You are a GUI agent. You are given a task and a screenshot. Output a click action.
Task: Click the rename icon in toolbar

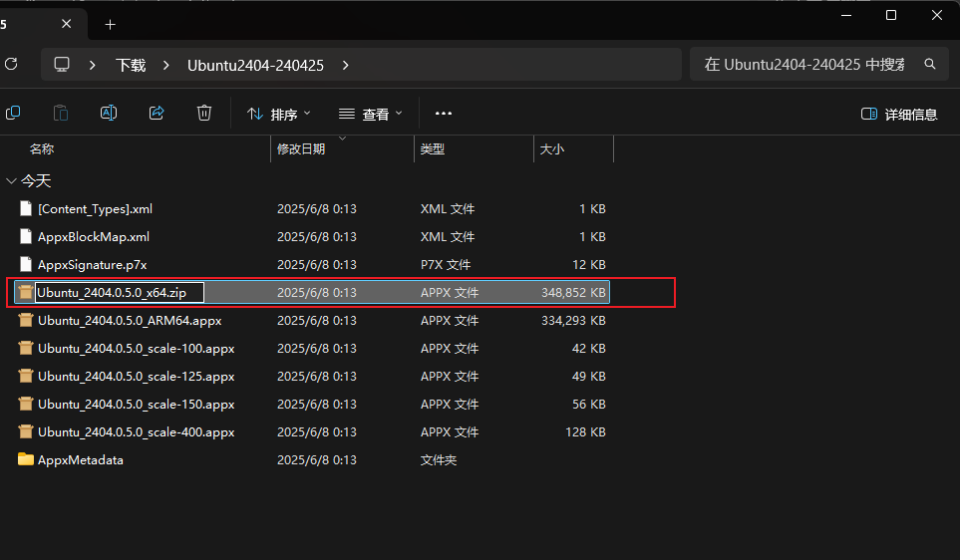point(109,113)
